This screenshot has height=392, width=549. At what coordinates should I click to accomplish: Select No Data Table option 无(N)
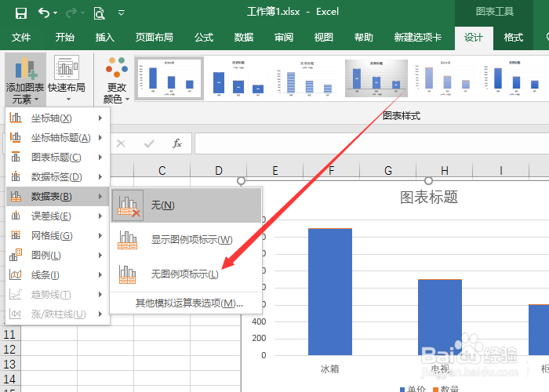pos(186,205)
